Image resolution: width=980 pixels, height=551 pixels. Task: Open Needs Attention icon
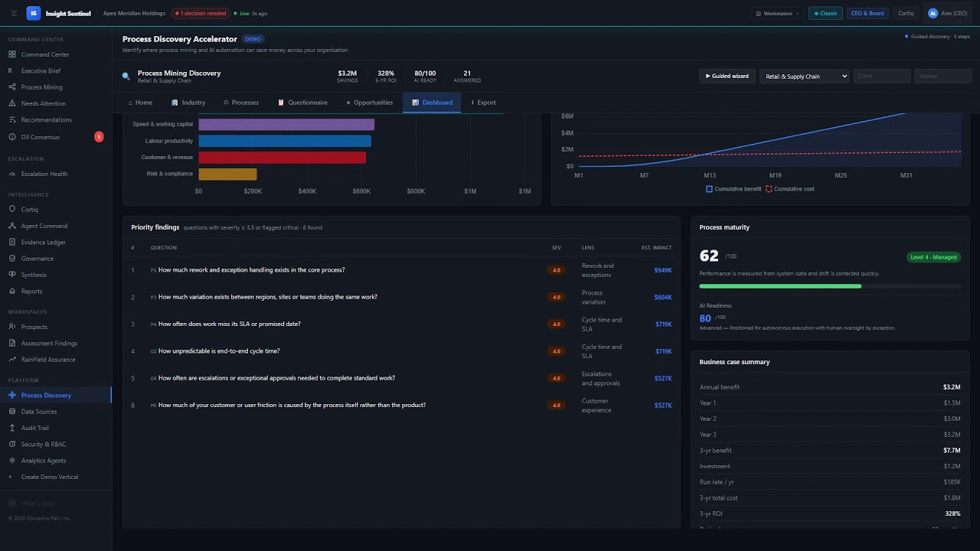coord(12,103)
